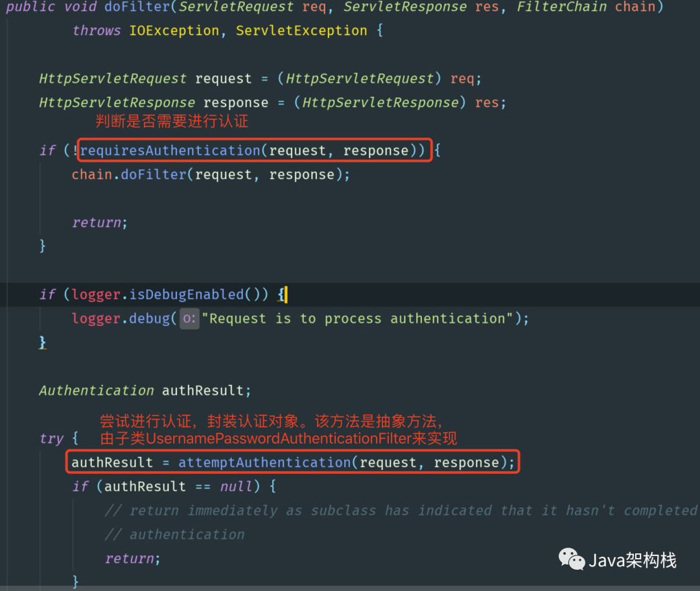
Task: Click the HttpServletResponse type on response declaration
Action: coord(117,102)
